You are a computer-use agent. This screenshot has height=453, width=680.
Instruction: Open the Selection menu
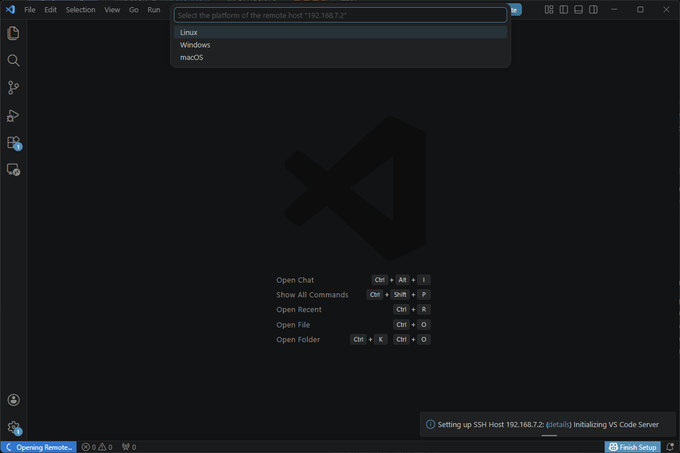(x=80, y=10)
